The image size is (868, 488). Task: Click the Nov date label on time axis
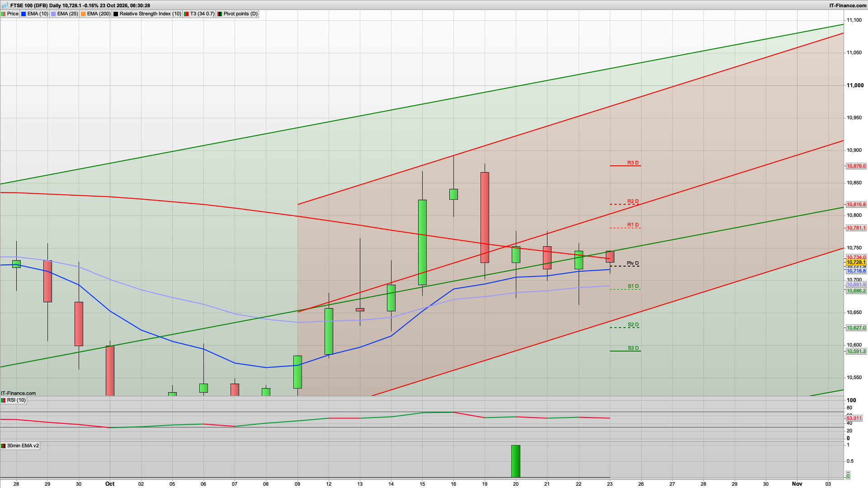[797, 484]
